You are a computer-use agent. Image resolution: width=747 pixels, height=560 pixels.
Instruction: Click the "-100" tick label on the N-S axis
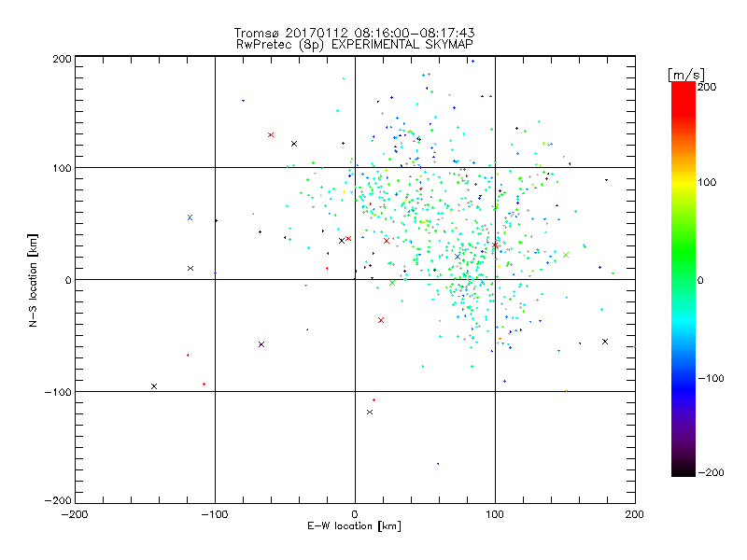[58, 392]
